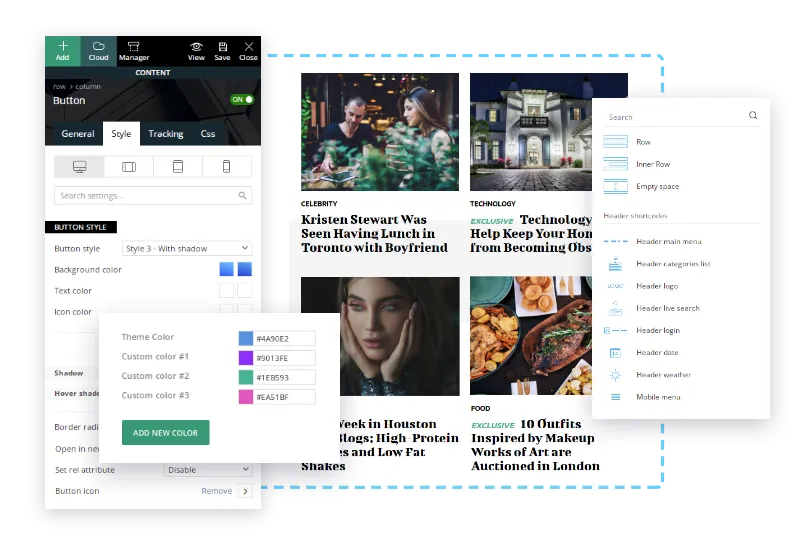Click the first Text color swatch
This screenshot has height=550, width=812.
point(226,291)
